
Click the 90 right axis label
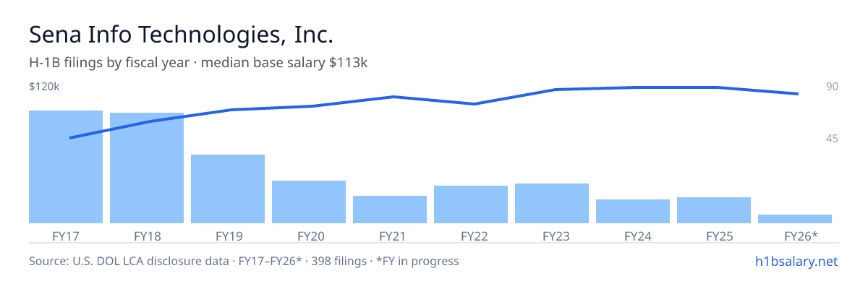click(x=832, y=87)
